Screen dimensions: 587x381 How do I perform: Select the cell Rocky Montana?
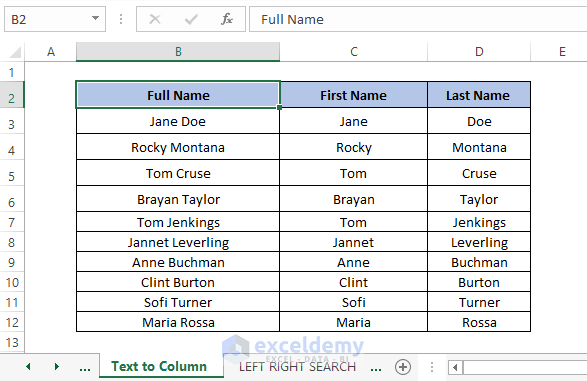pyautogui.click(x=178, y=147)
